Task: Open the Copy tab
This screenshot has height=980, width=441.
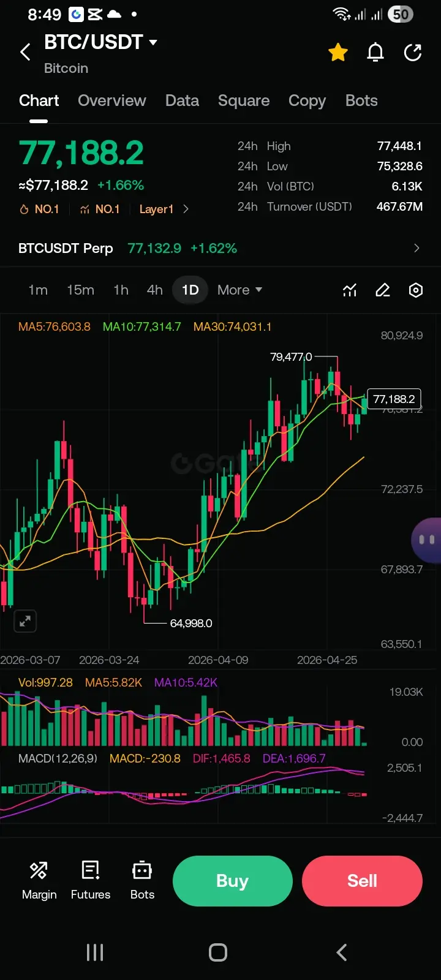Action: [307, 100]
